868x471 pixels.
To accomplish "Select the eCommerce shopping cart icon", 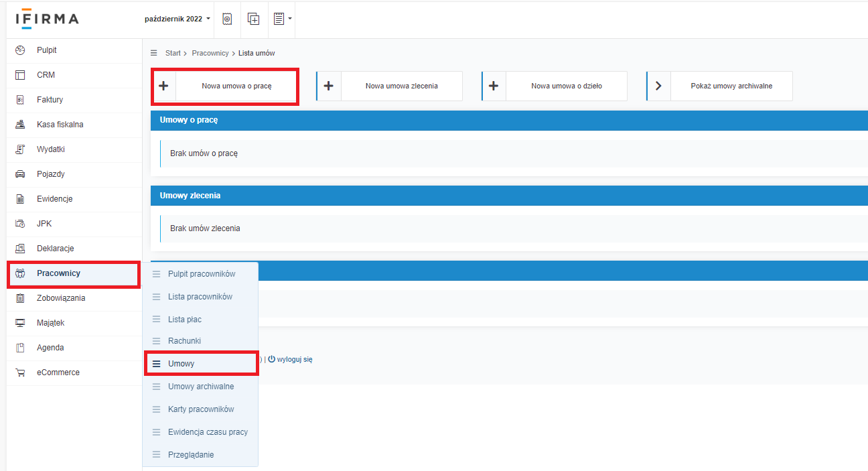I will tap(20, 373).
